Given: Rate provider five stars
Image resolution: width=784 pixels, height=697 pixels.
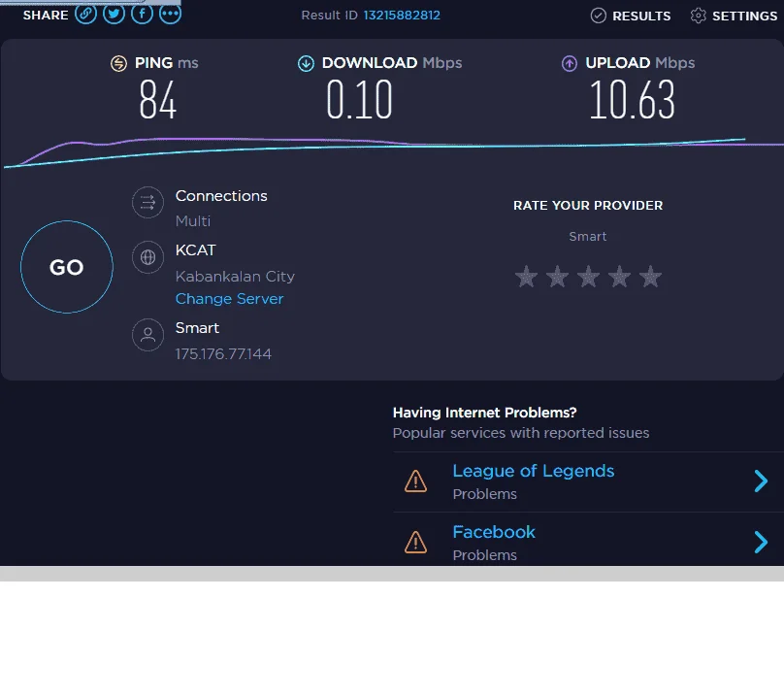Looking at the screenshot, I should tap(650, 277).
